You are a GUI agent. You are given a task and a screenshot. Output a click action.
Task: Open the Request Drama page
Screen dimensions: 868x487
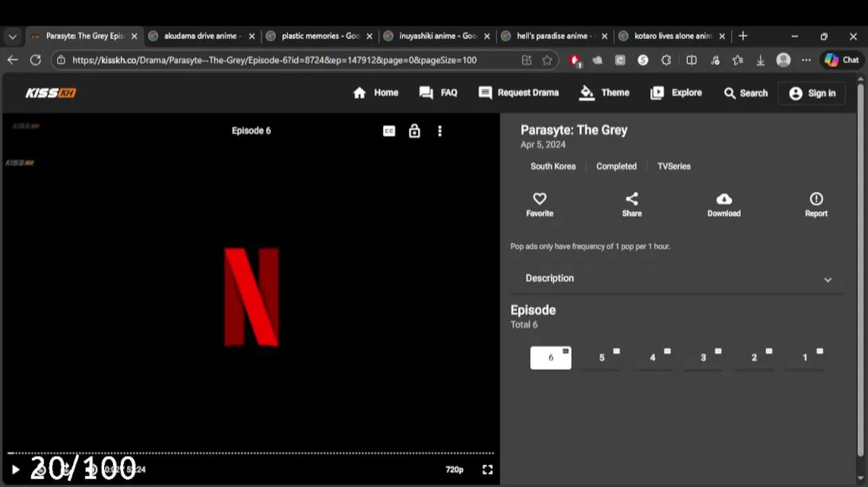(x=519, y=93)
